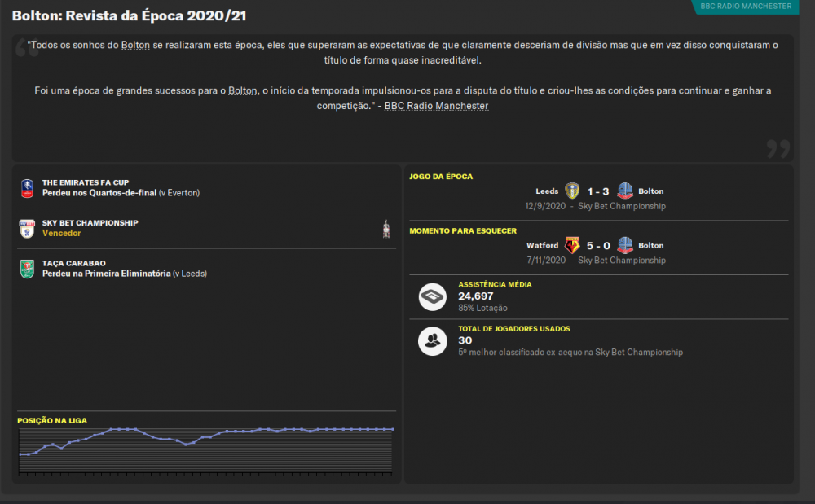Click the Momento para Esquecer heading
Viewport: 815px width, 504px height.
[463, 230]
